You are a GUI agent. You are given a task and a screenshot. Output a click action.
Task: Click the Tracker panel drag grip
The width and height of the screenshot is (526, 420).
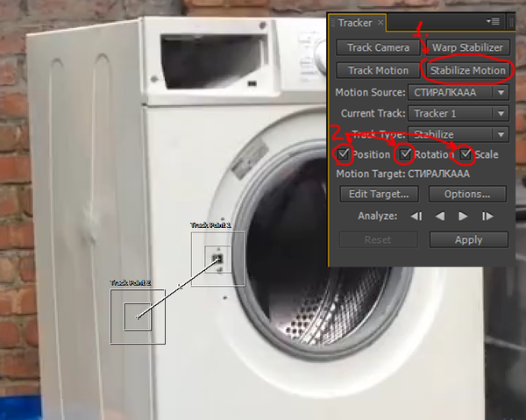(333, 23)
